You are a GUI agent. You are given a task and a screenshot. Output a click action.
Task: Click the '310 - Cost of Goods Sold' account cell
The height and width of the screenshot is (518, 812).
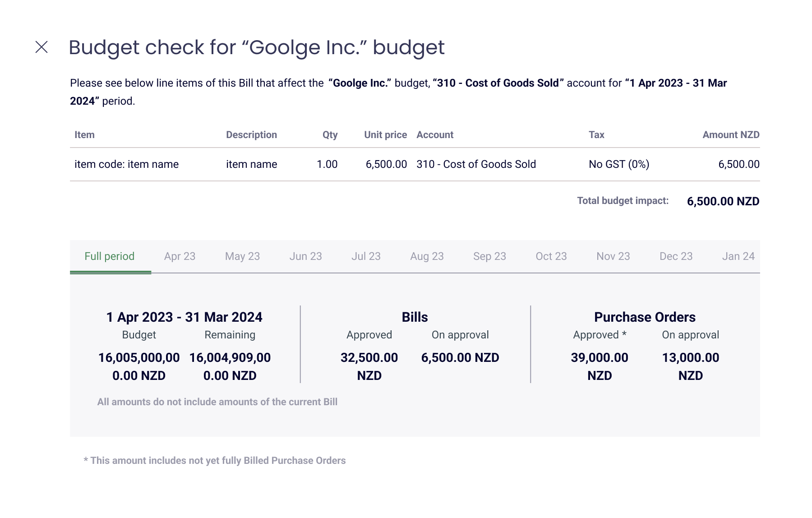pyautogui.click(x=476, y=164)
